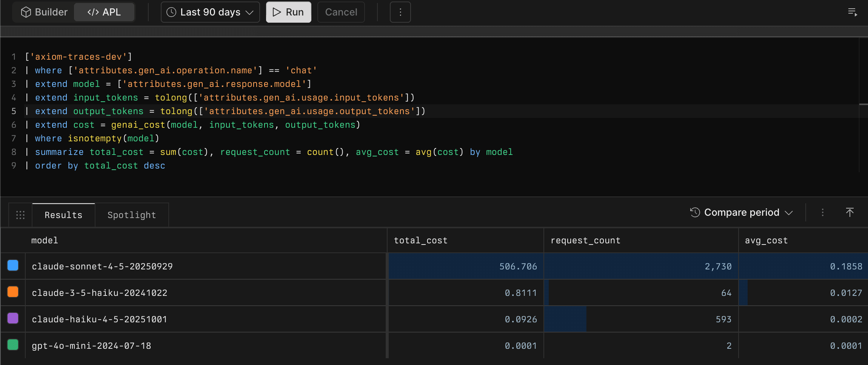This screenshot has width=868, height=365.
Task: Cancel the running query
Action: (x=341, y=12)
